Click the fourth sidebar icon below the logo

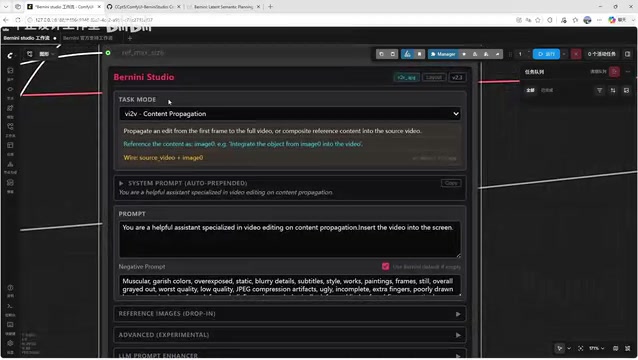10,127
